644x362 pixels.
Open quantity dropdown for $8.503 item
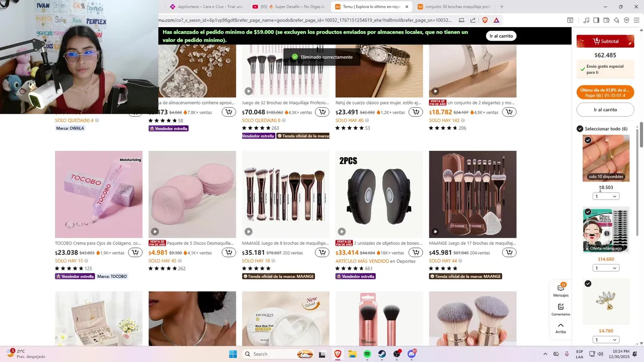(x=606, y=196)
